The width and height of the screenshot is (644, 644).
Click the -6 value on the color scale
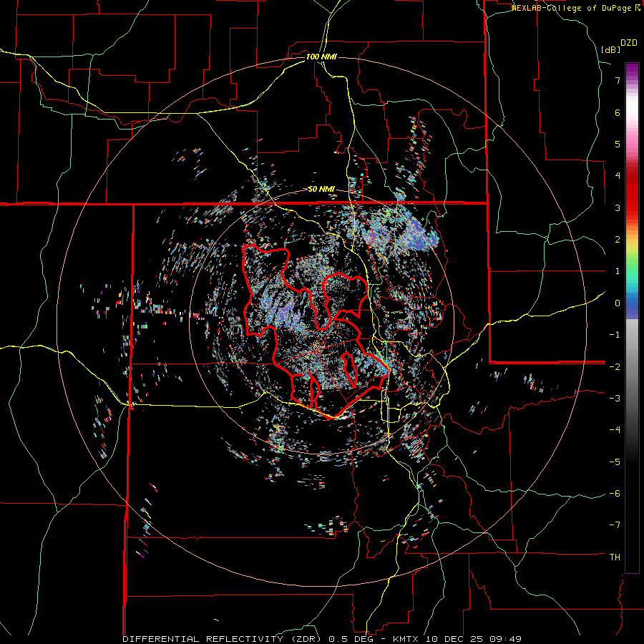click(x=615, y=494)
